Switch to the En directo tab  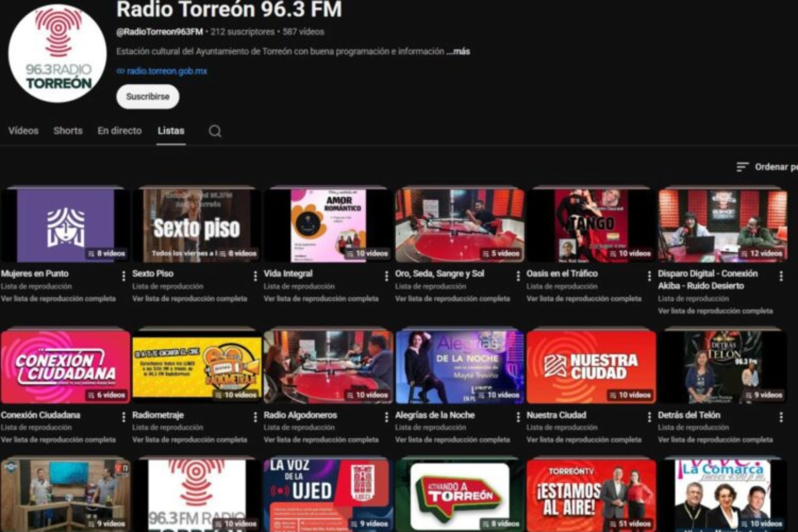(x=120, y=131)
